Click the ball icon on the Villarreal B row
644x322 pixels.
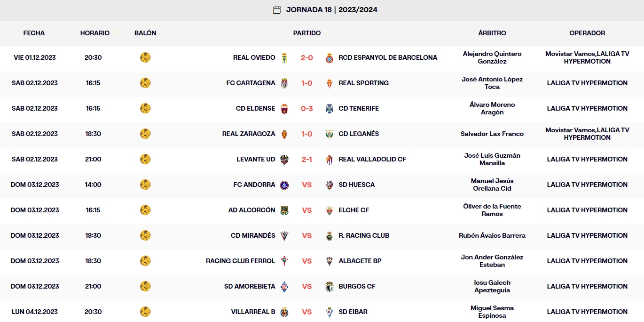click(x=145, y=312)
